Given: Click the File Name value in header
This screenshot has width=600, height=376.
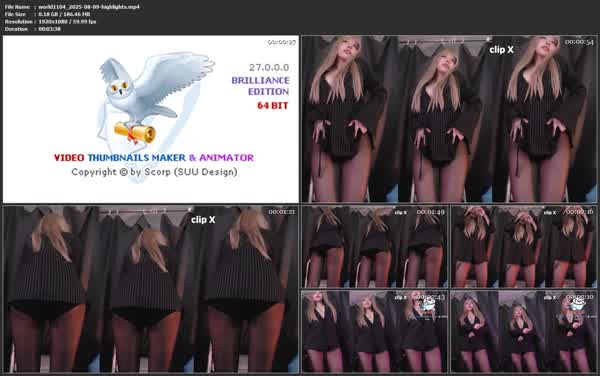Looking at the screenshot, I should 89,7.
